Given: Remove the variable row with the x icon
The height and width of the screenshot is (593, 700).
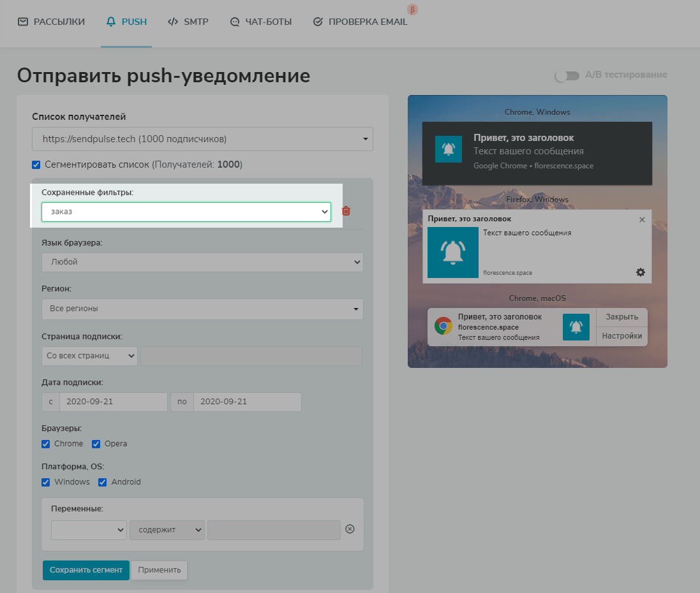Looking at the screenshot, I should click(350, 529).
